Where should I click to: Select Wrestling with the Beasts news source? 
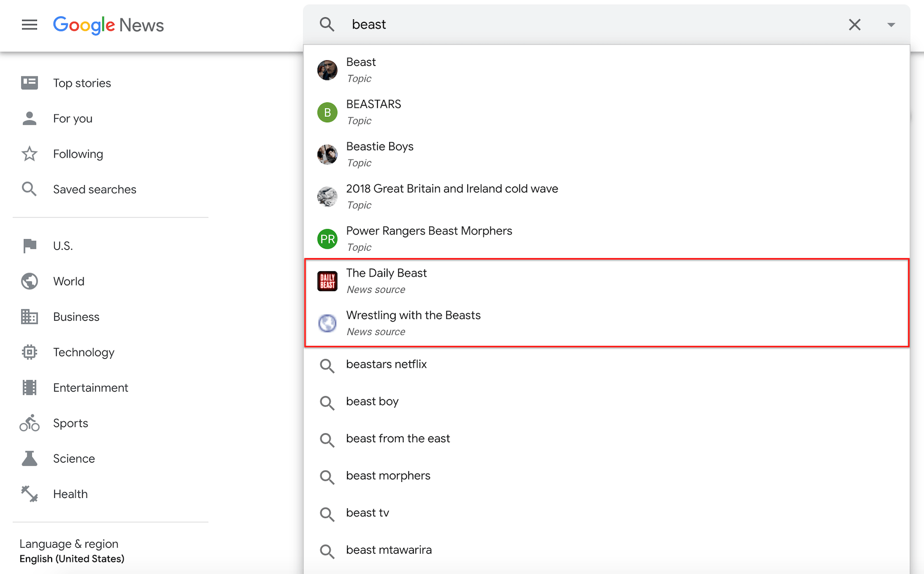[413, 323]
